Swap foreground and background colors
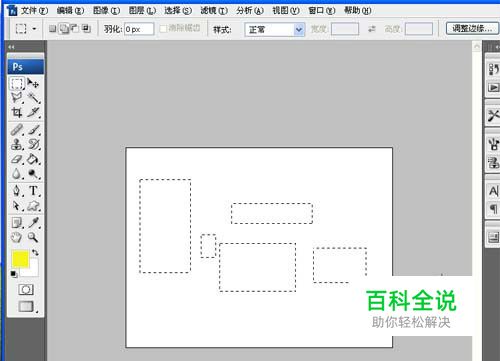The image size is (500, 361). 35,252
